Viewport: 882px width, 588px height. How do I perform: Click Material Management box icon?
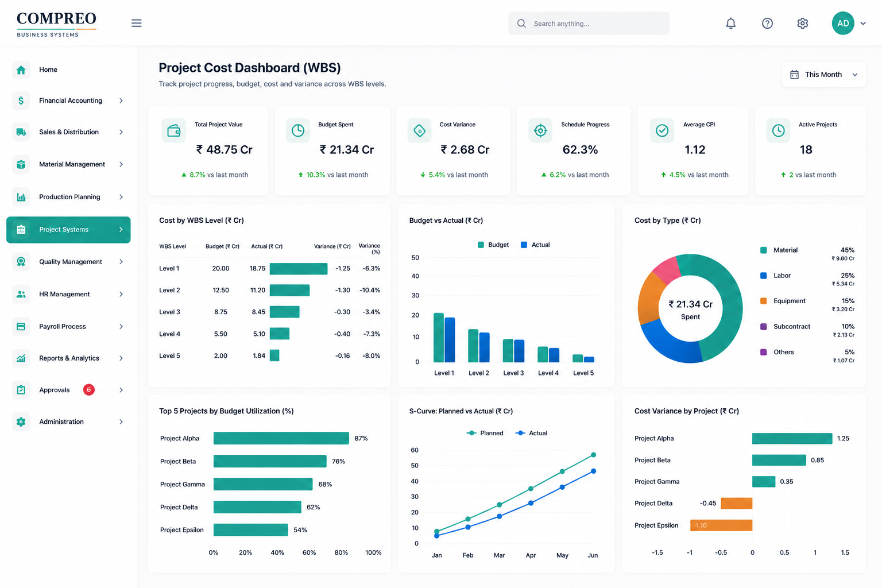tap(21, 164)
